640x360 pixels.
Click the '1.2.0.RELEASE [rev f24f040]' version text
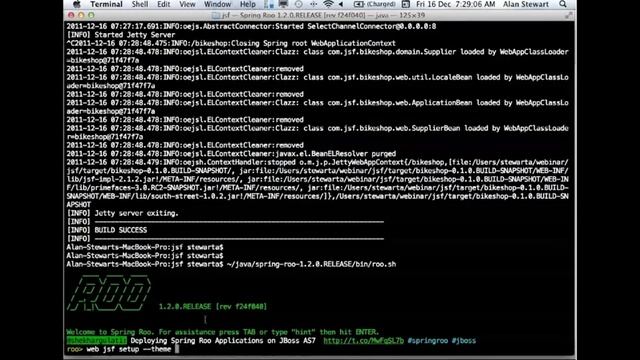[x=213, y=307]
